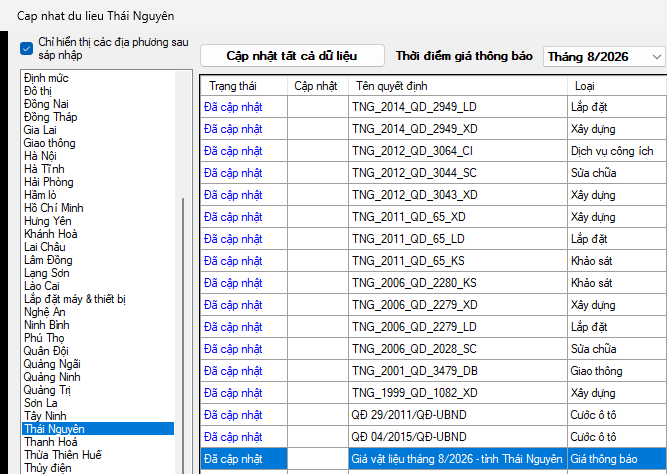Select 'Lắp đặt máy & thiết bị' entry
Viewport: 667px width, 474px height.
(x=75, y=299)
